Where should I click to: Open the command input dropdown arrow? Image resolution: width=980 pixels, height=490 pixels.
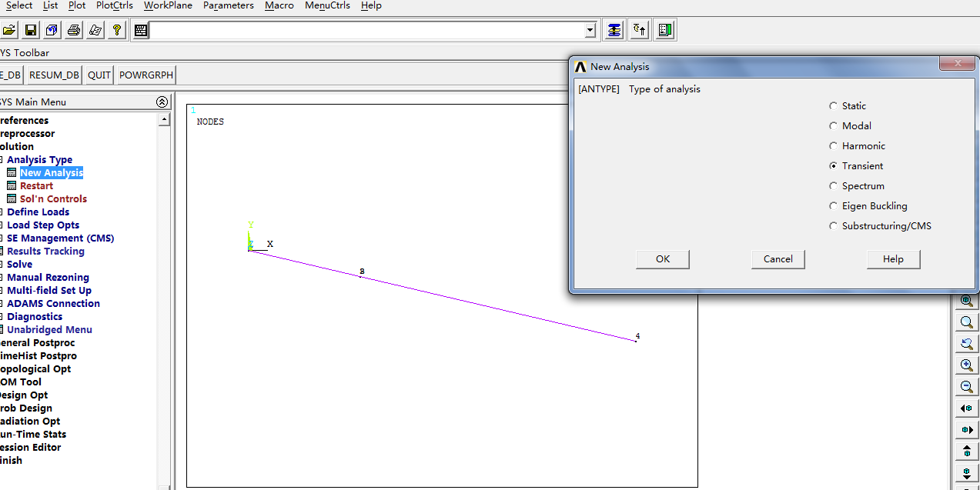pyautogui.click(x=590, y=31)
